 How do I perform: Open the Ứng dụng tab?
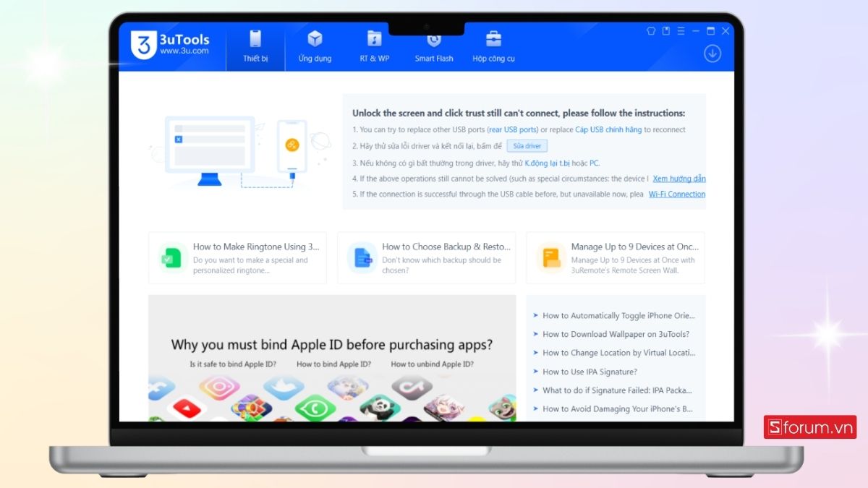[315, 46]
